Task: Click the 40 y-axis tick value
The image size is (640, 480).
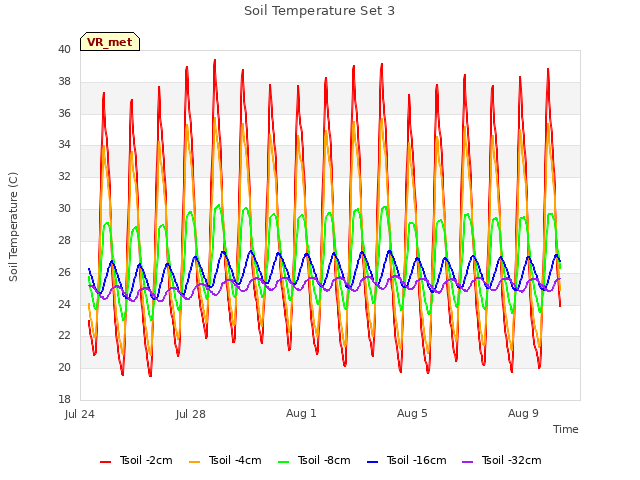Action: [64, 50]
